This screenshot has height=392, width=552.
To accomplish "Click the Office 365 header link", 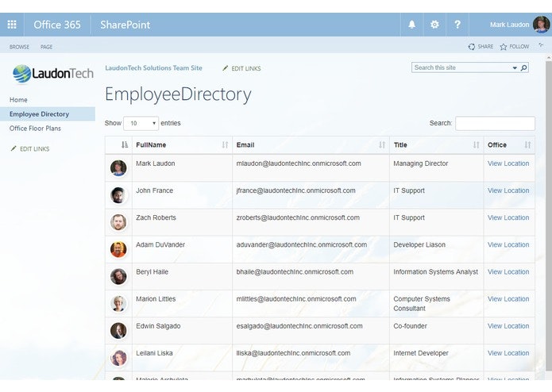I will click(57, 25).
